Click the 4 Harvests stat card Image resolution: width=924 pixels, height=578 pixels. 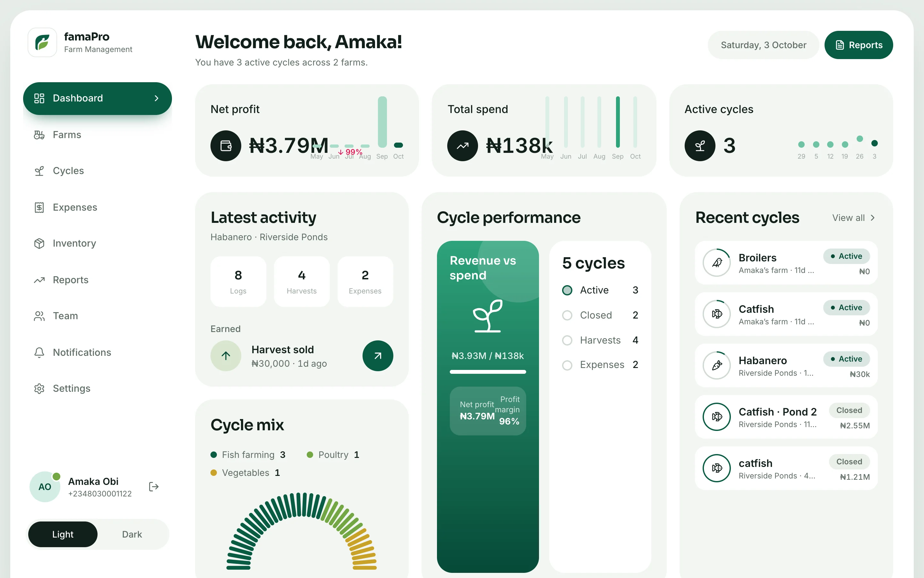(302, 282)
